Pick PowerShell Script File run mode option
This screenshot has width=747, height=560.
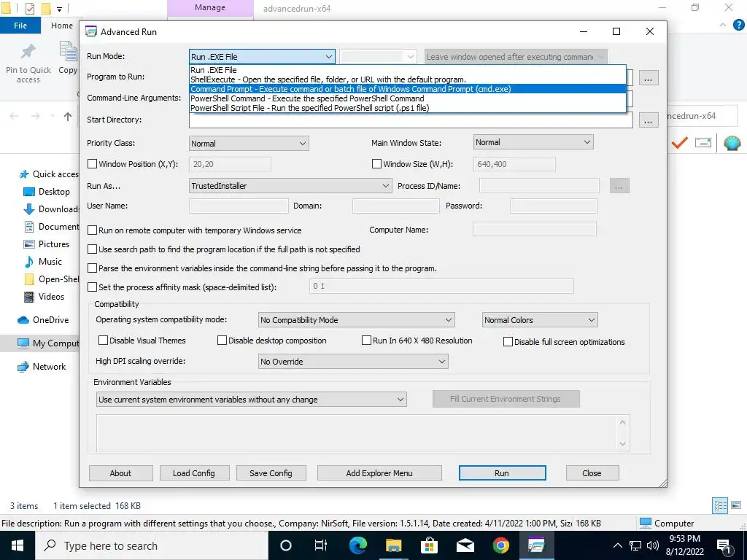(x=407, y=108)
